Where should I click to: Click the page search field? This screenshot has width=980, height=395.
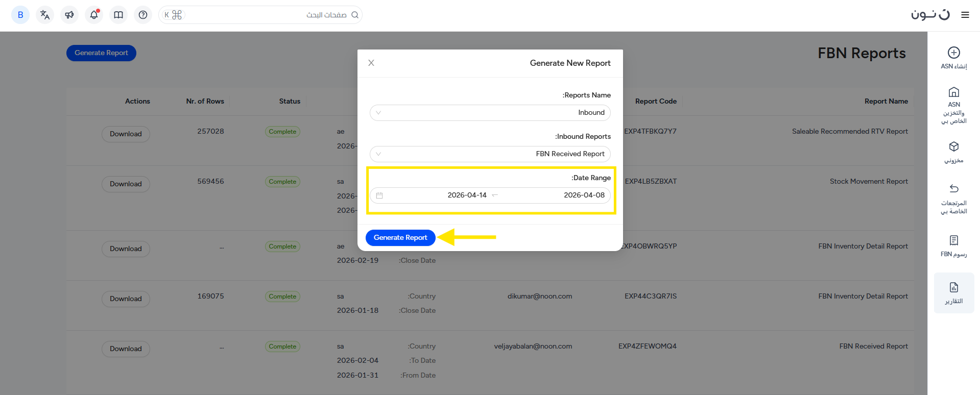point(266,15)
